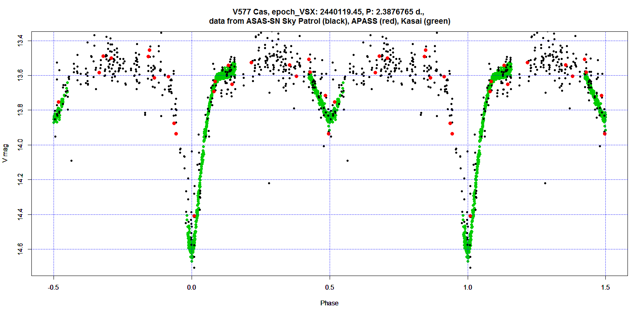Click the y-axis tick label 14.4
This screenshot has width=644, height=315.
tap(21, 214)
